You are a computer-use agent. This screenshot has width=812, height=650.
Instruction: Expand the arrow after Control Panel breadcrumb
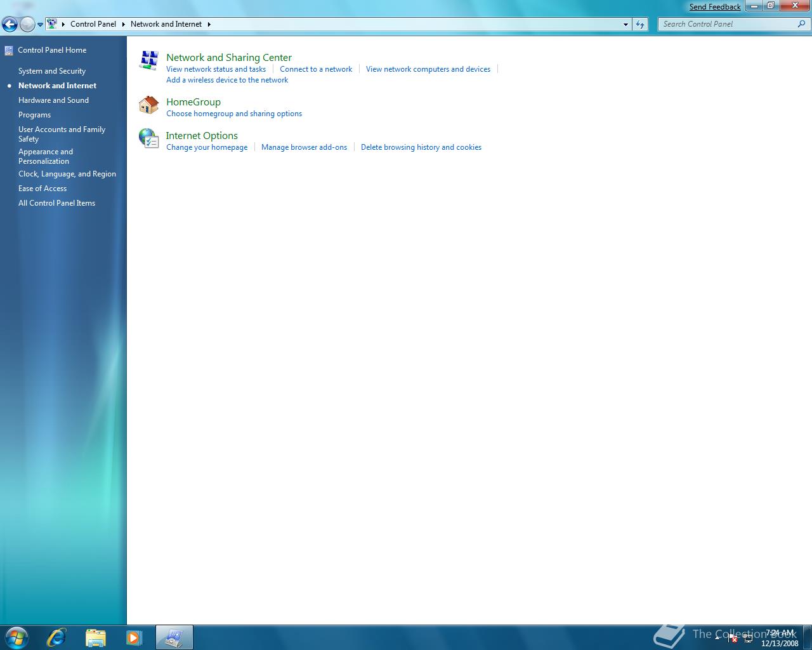[x=123, y=24]
